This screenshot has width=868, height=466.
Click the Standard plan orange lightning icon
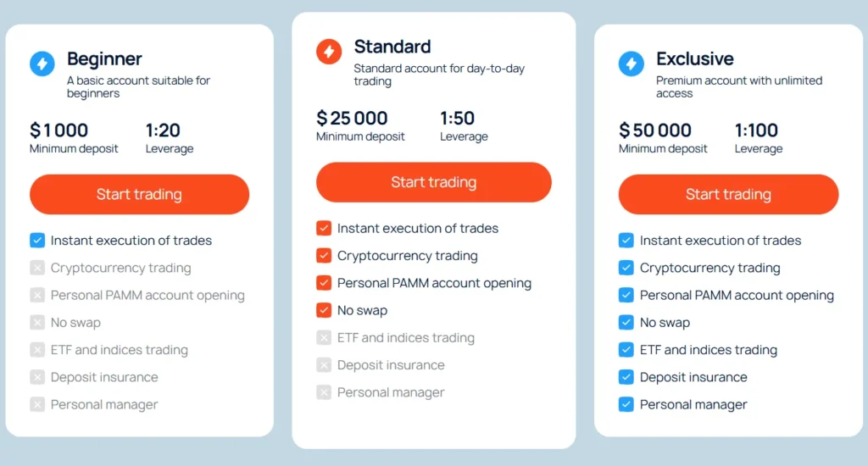tap(329, 52)
